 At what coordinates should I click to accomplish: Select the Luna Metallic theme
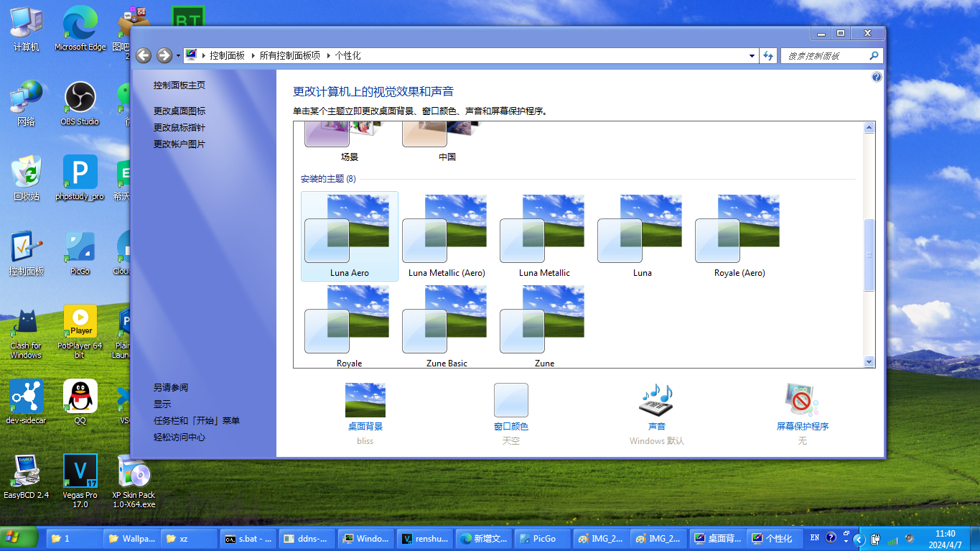click(544, 236)
